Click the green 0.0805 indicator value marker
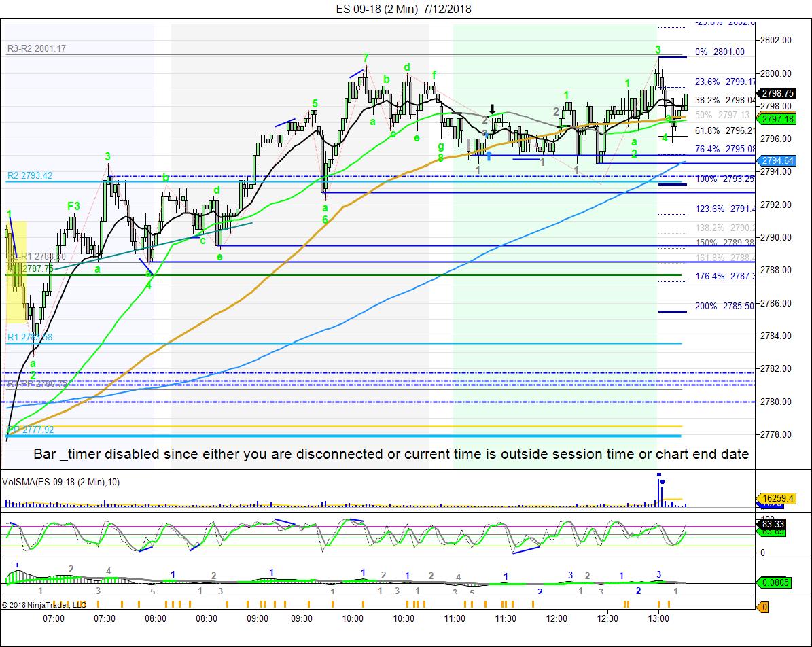This screenshot has width=812, height=647. tap(773, 582)
